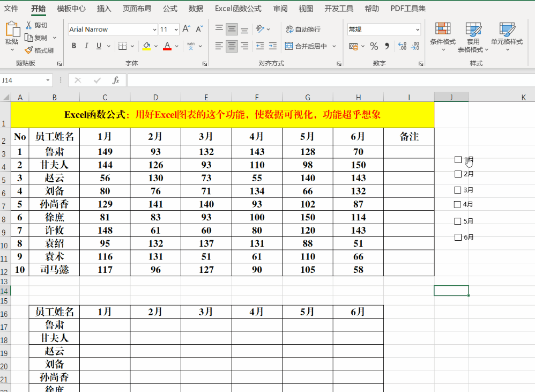This screenshot has width=535, height=392.
Task: Open the font color dropdown arrow
Action: (177, 46)
